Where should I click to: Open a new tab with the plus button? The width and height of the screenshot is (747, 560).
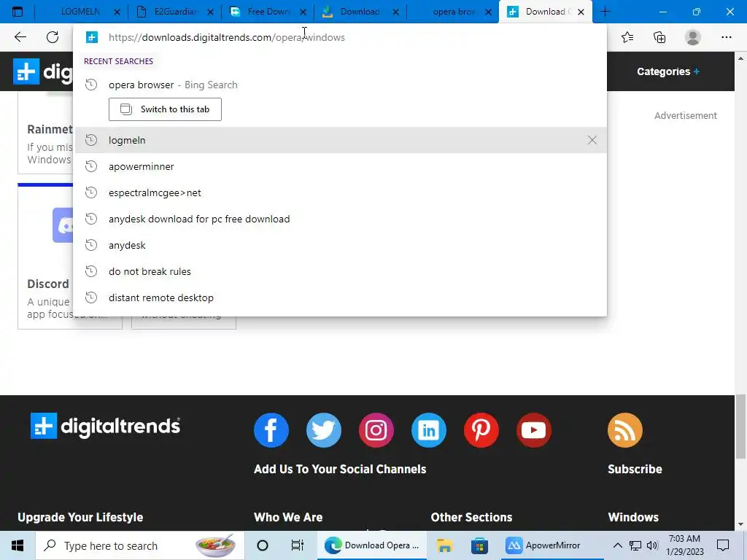pyautogui.click(x=605, y=12)
